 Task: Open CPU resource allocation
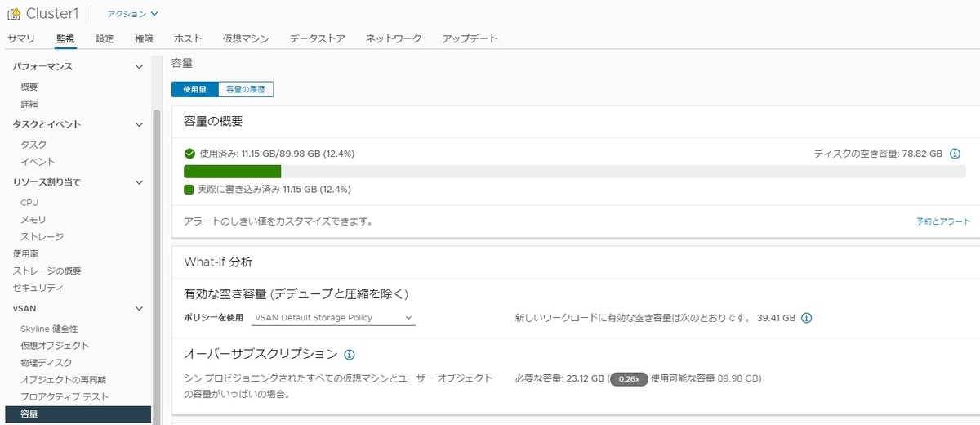pos(29,202)
